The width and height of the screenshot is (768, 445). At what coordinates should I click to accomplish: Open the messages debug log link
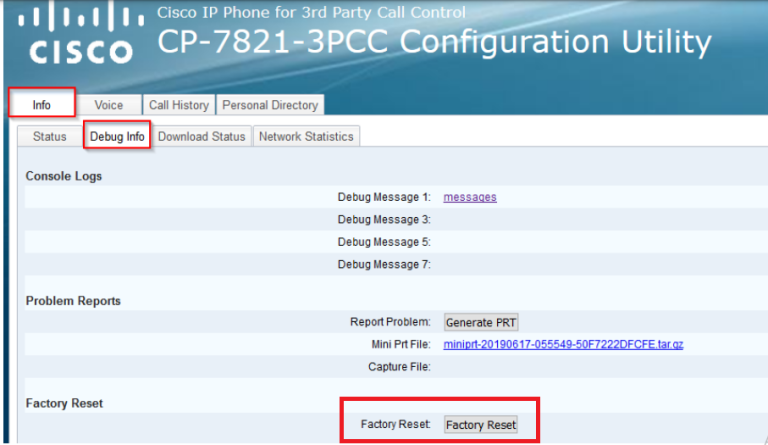point(470,197)
